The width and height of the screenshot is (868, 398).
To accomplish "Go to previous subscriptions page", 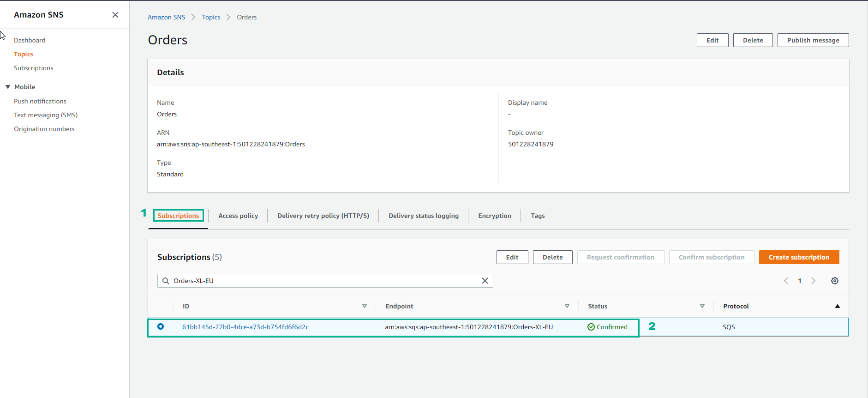I will click(x=786, y=281).
